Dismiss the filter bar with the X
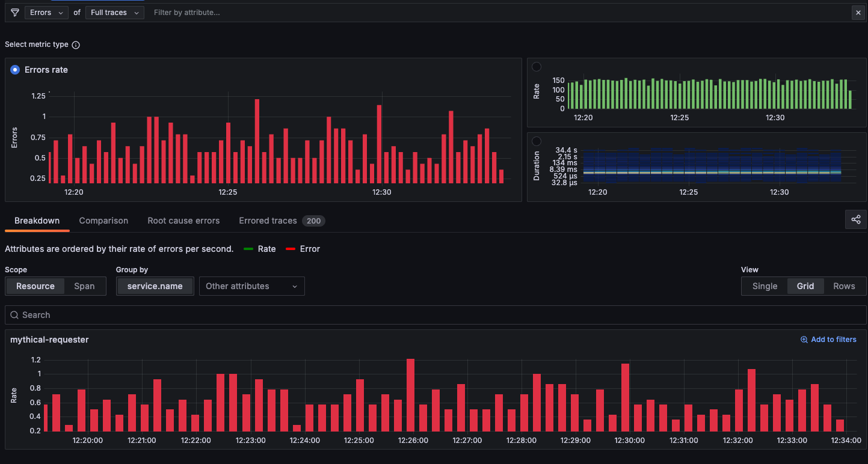Screen dimensions: 868x464 [x=858, y=12]
